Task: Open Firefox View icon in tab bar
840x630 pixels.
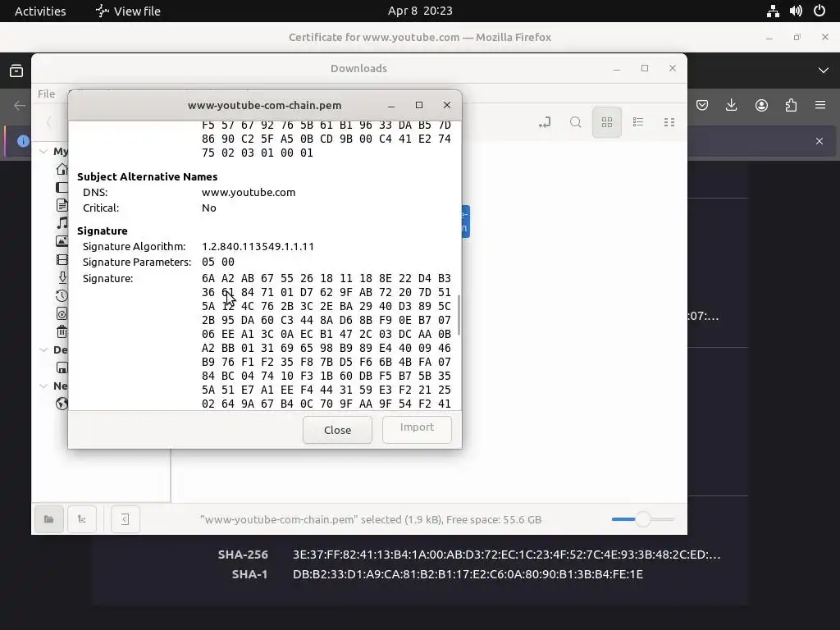Action: [x=16, y=71]
